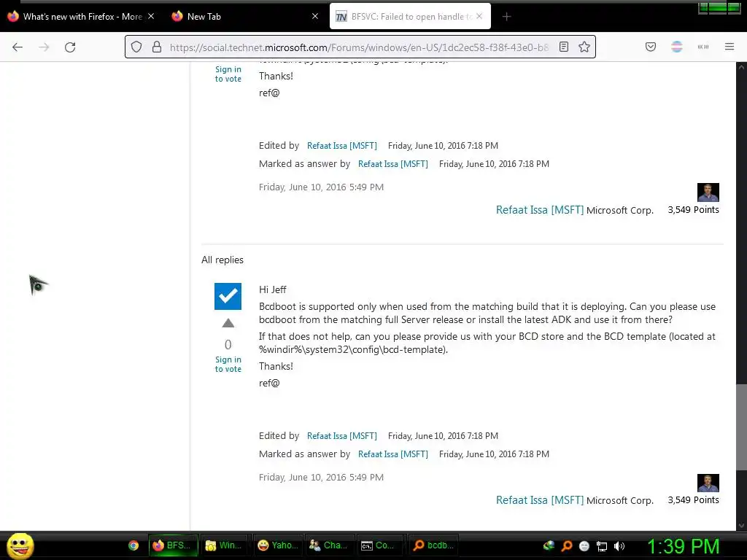Click scrollbar down arrow

[x=741, y=525]
